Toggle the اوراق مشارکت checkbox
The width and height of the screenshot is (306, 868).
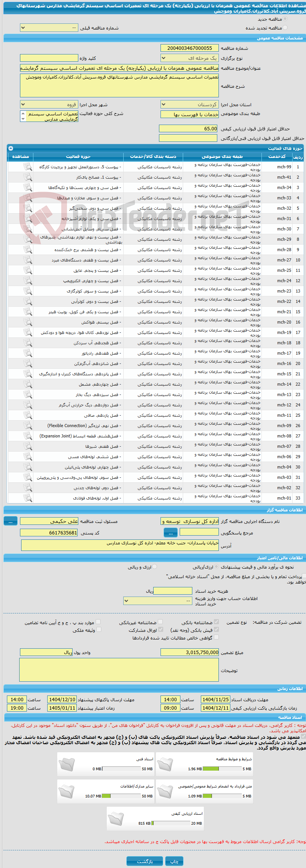[x=160, y=630]
